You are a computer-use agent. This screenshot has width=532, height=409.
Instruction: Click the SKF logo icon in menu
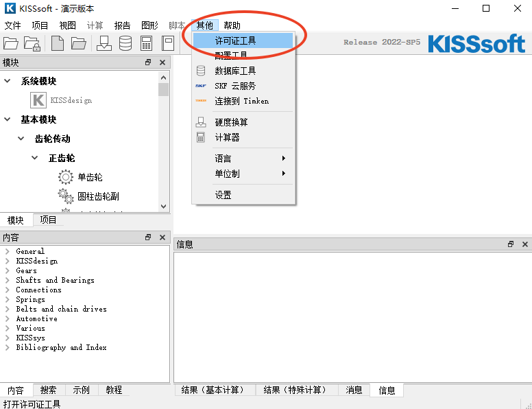tap(201, 86)
